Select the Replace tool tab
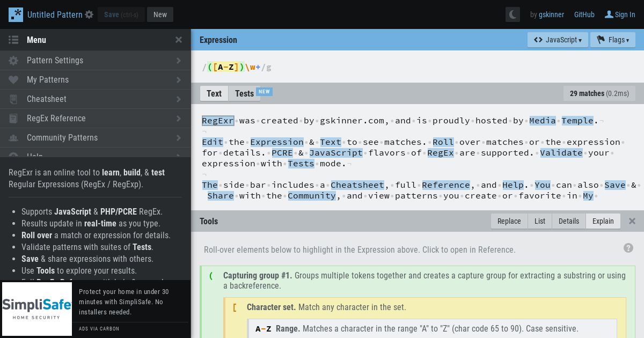 tap(509, 221)
